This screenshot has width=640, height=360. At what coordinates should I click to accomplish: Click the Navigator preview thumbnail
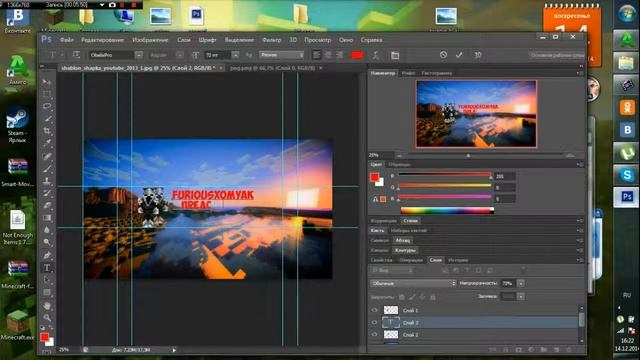(x=476, y=114)
